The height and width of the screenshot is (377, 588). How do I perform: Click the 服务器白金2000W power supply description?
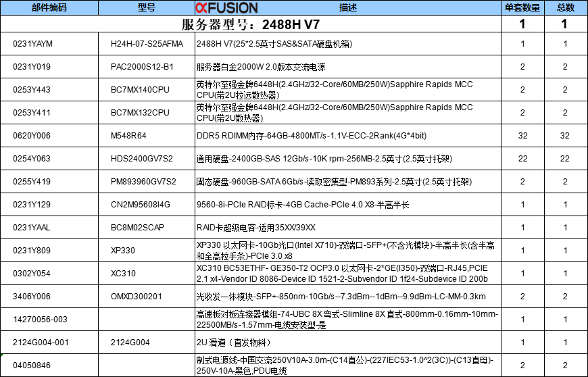coord(261,67)
